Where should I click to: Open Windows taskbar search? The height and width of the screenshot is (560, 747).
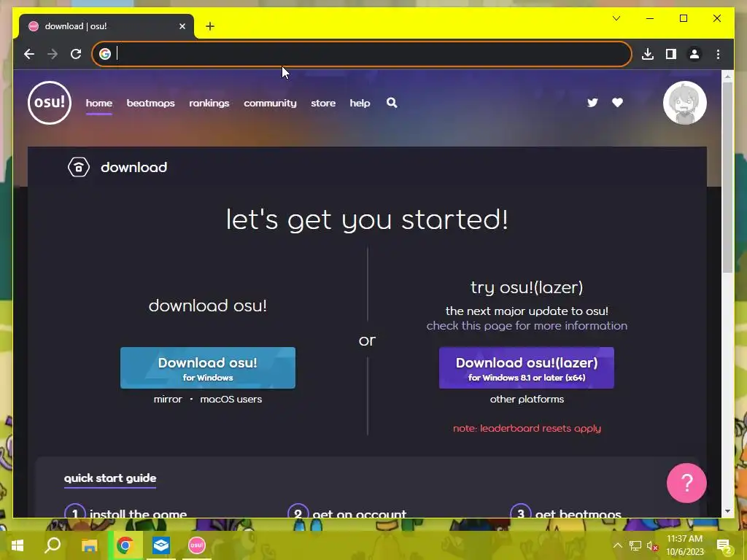[53, 545]
